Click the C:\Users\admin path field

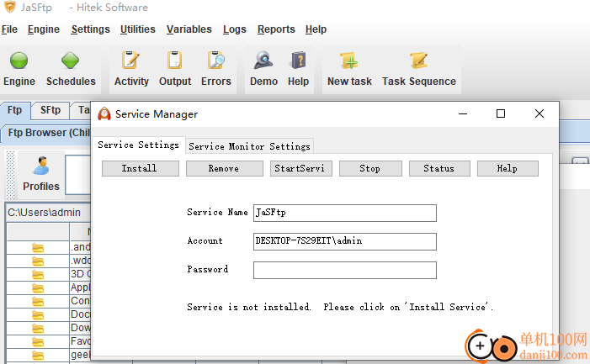click(48, 213)
